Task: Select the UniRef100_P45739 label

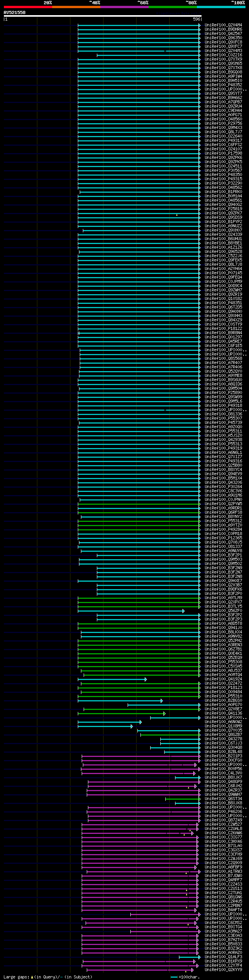Action: [x=223, y=423]
